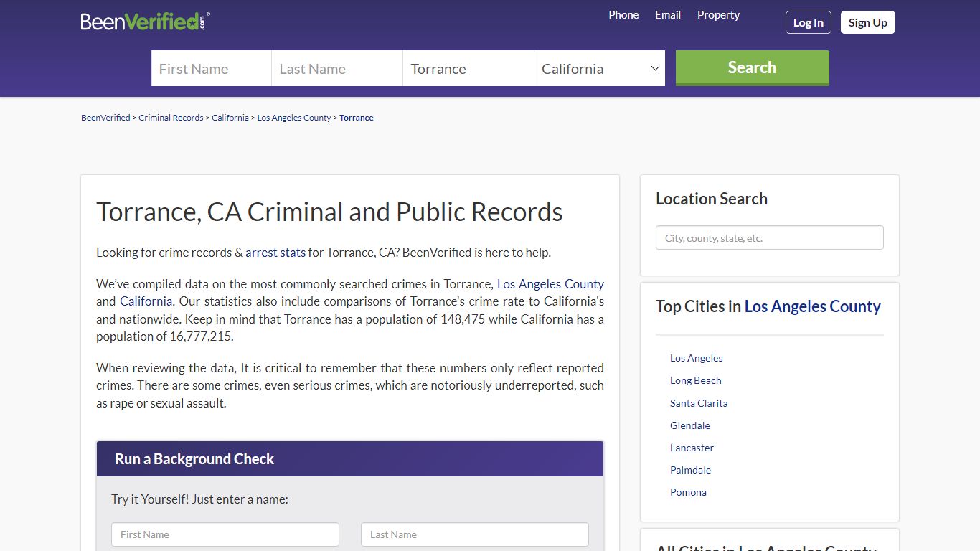Screen dimensions: 980x551
Task: Open the Phone search menu item
Action: 623,15
